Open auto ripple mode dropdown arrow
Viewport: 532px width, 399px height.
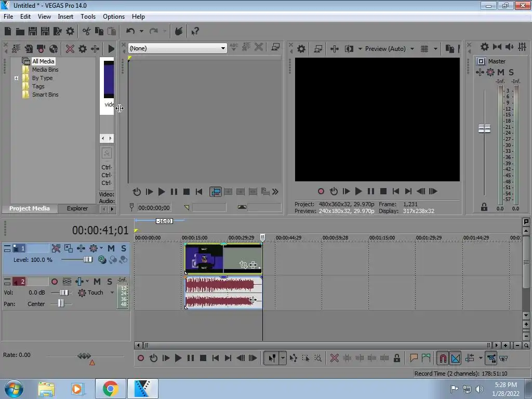point(481,358)
